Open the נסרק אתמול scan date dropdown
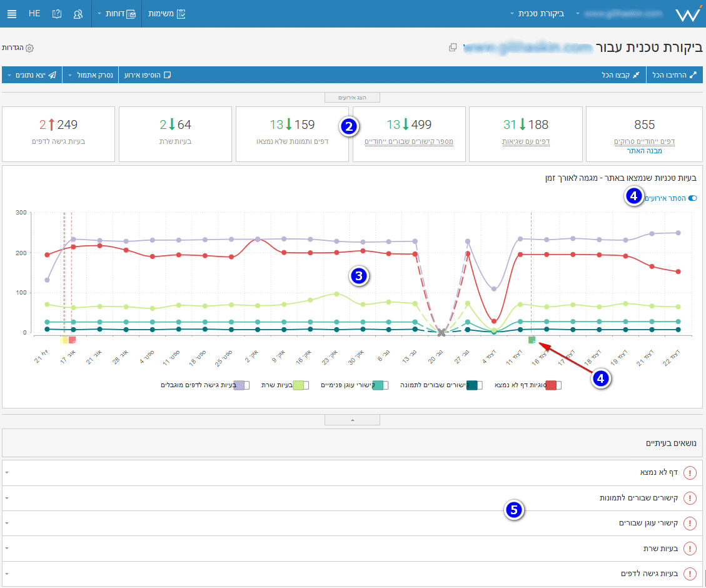Screen dimensions: 706x588 [x=91, y=75]
